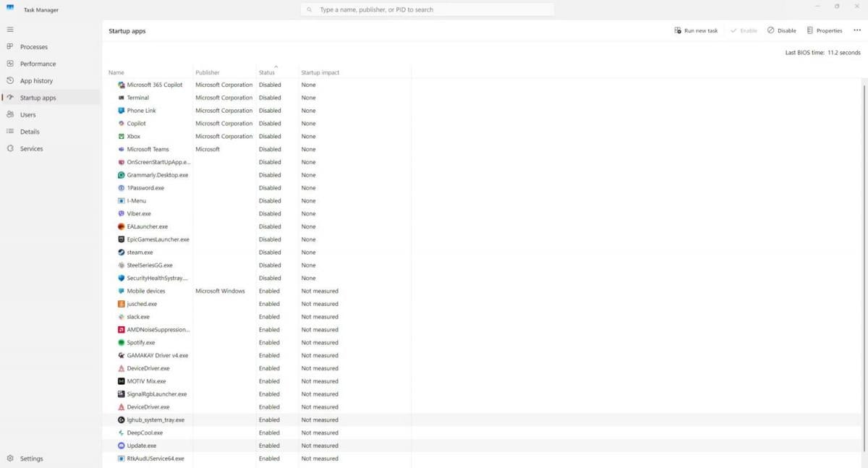This screenshot has height=468, width=868.
Task: Click the Users icon in sidebar
Action: 10,114
